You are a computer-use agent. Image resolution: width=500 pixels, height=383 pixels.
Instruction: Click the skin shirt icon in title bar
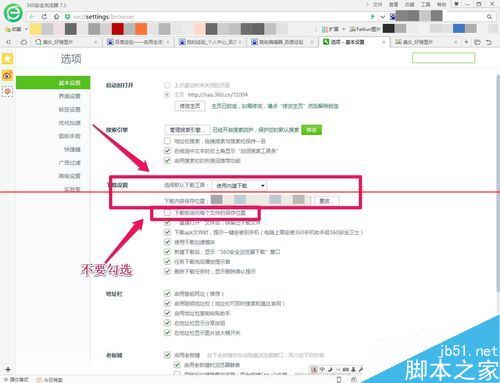pos(456,4)
